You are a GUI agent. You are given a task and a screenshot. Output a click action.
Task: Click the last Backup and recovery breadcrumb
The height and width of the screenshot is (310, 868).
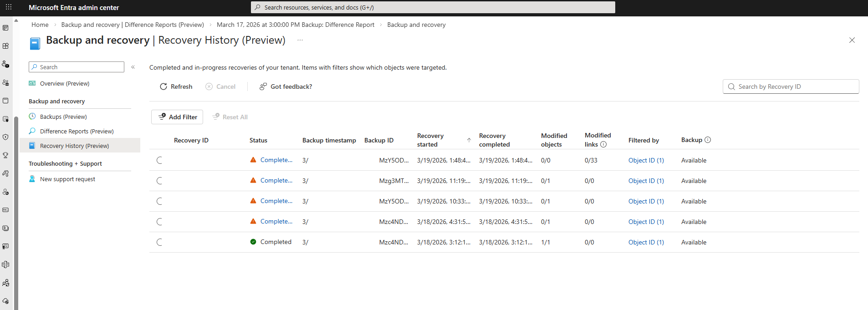click(416, 25)
